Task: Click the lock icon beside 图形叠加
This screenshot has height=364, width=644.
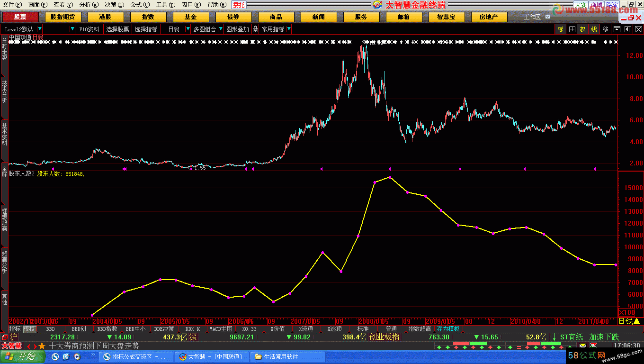Action: (255, 29)
